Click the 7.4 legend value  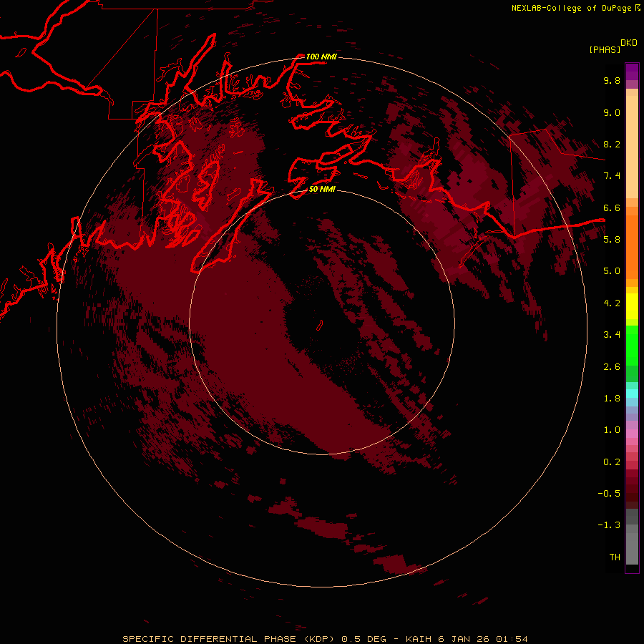tap(612, 176)
